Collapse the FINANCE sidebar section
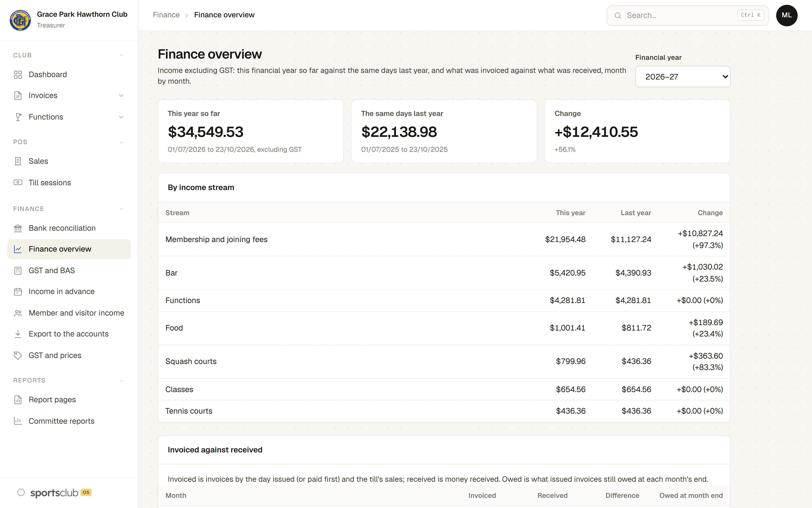 click(x=121, y=209)
